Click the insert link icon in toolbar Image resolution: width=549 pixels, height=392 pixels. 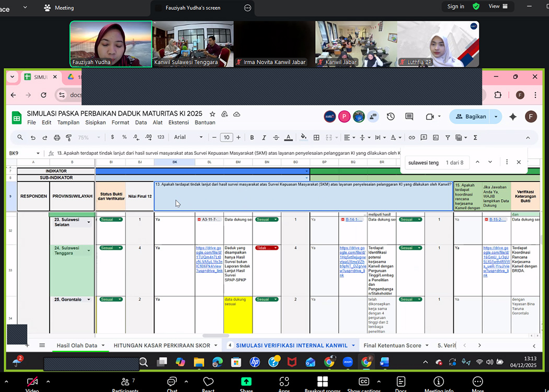point(411,137)
